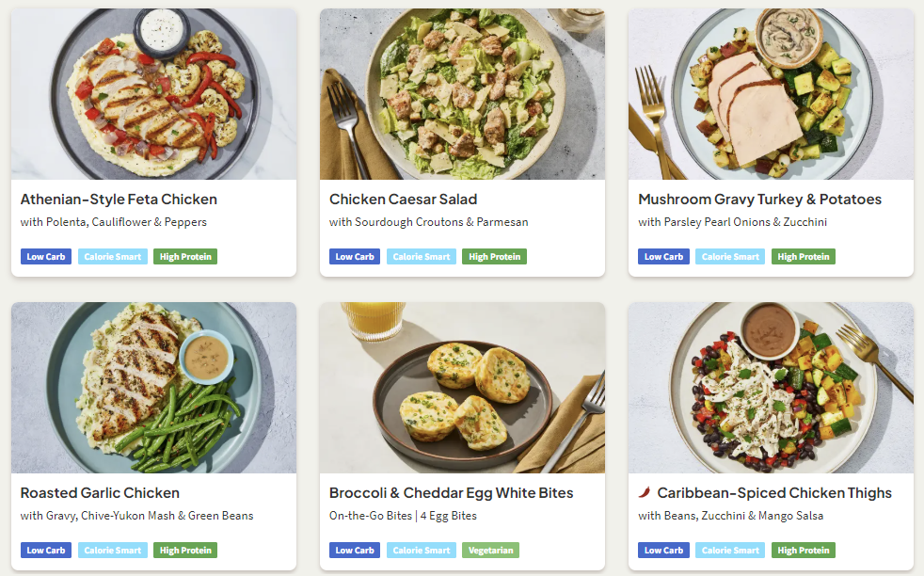Open the Chicken Caesar Salad title link
Screen dimensions: 924x576
(403, 200)
